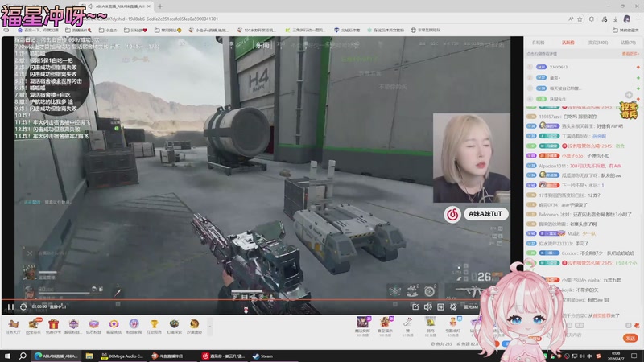Viewport: 644px width, 362px height.
Task: Click the golden lion activity icon
Action: point(194,326)
